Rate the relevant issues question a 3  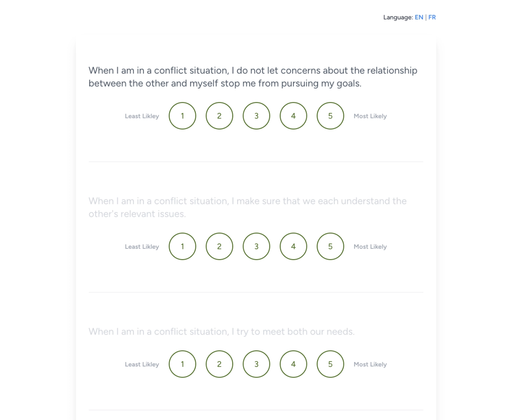click(256, 246)
